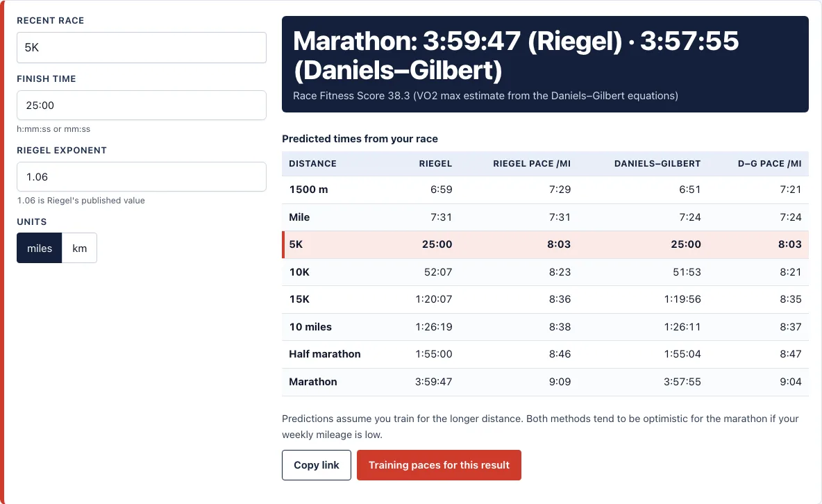This screenshot has width=822, height=504.
Task: Click 10K Riegel pace 8:23
Action: [560, 272]
